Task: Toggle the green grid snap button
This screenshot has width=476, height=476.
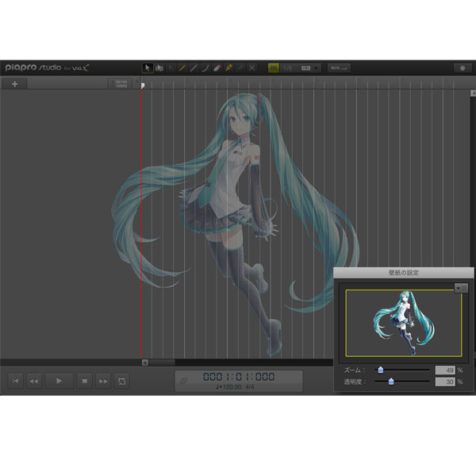Action: pos(274,68)
